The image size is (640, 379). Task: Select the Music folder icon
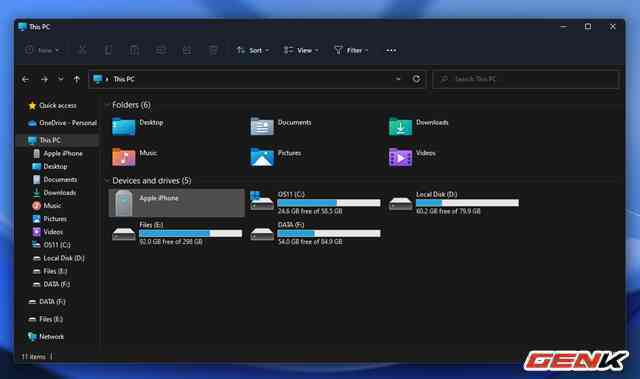123,157
